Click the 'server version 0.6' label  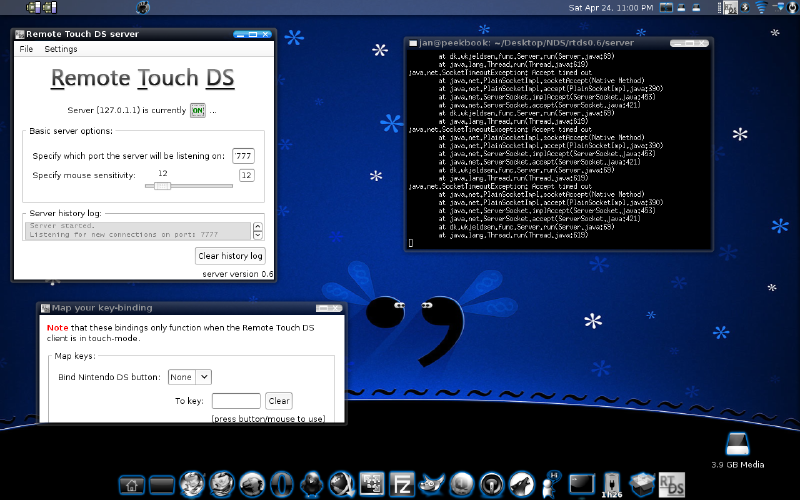coord(237,274)
